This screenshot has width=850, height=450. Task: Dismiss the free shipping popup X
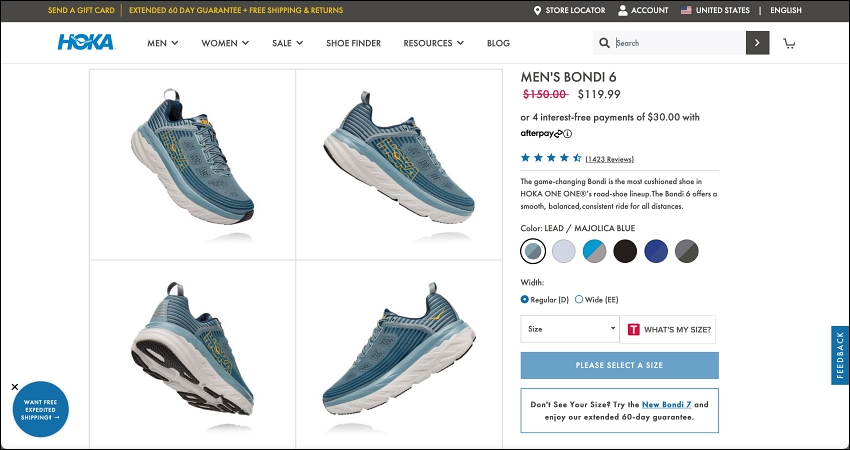pos(15,387)
